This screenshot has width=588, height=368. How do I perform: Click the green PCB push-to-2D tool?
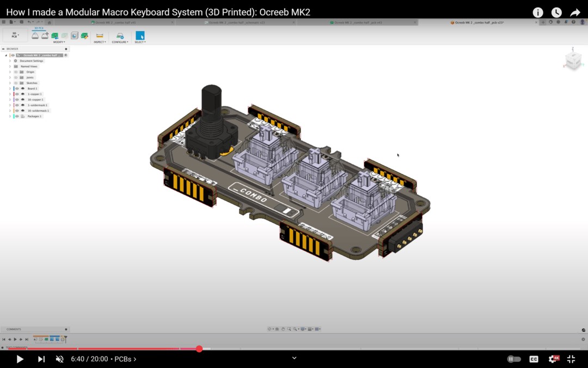(55, 35)
